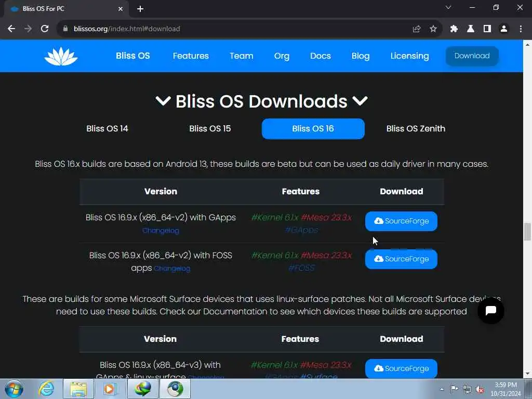This screenshot has width=532, height=399.
Task: Launch Internet Explorer from taskbar
Action: click(x=46, y=389)
